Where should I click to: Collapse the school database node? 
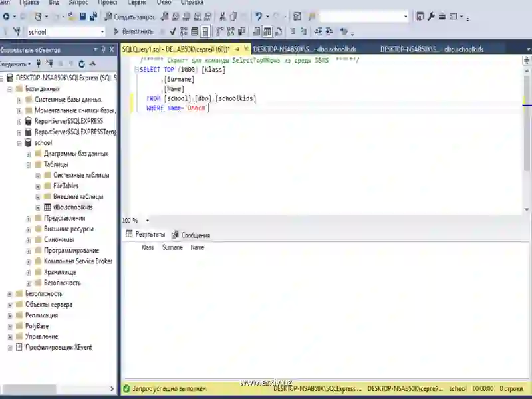coord(19,143)
